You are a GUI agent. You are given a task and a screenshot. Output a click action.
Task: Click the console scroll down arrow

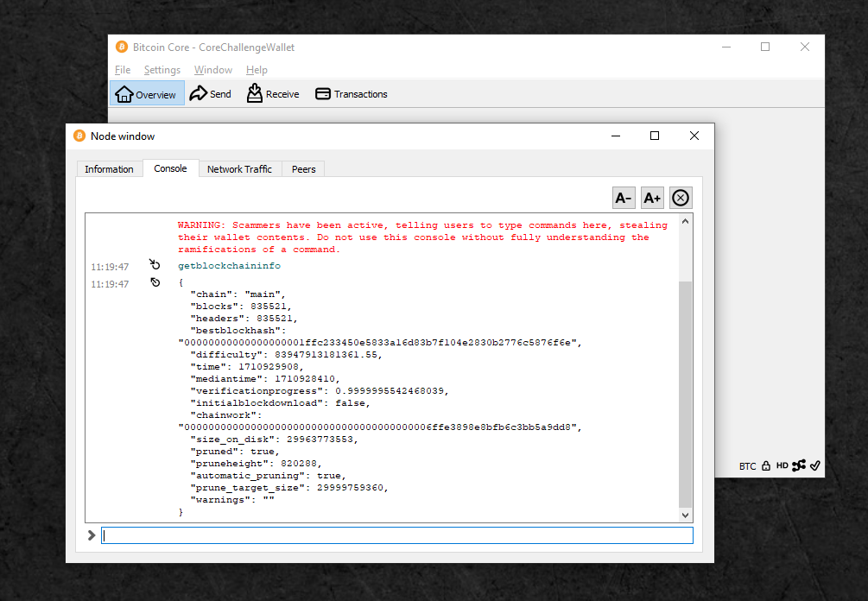[x=685, y=515]
